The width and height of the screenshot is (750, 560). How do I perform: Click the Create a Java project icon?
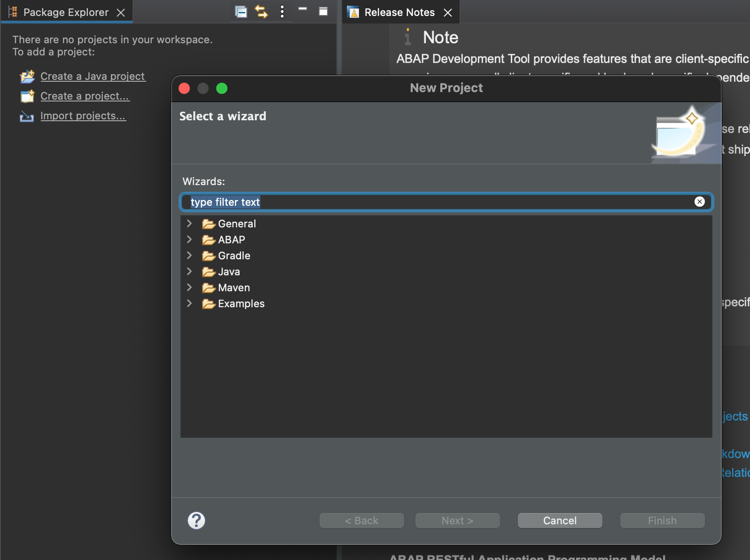(27, 76)
